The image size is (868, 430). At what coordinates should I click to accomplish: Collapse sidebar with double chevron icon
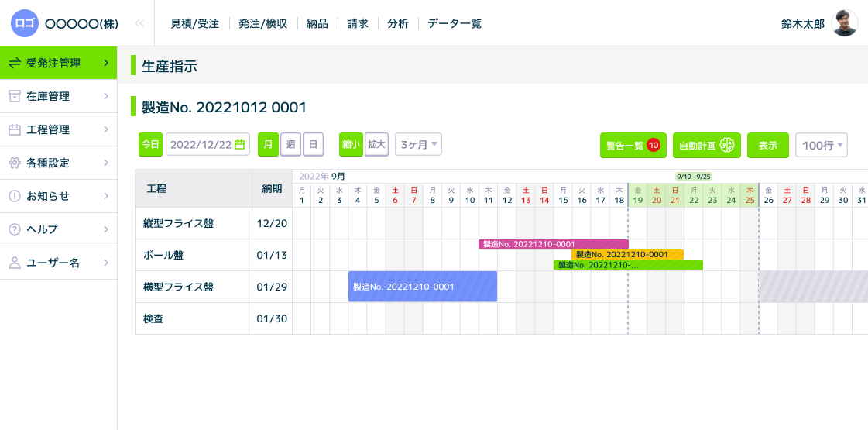[x=139, y=23]
